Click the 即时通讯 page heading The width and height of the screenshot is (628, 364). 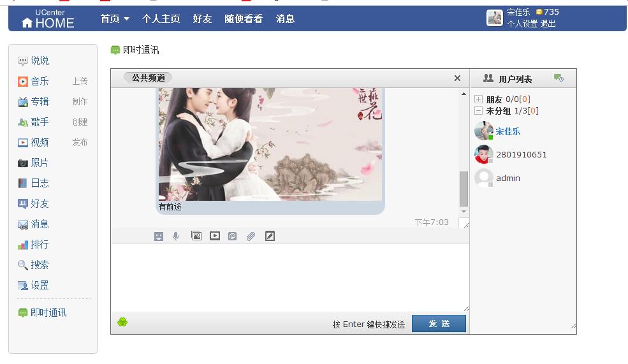pyautogui.click(x=140, y=50)
